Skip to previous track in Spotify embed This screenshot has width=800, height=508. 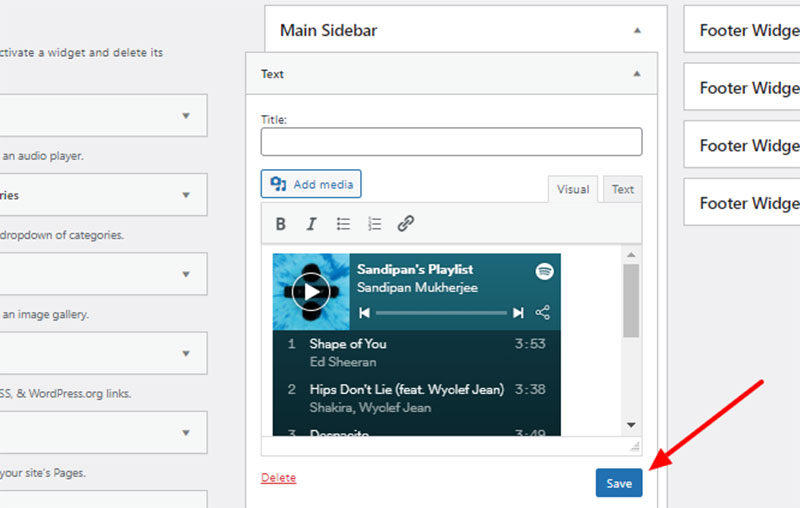(x=364, y=313)
